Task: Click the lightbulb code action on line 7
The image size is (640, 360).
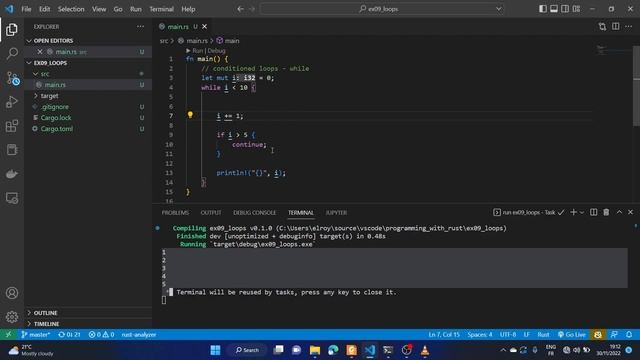Action: tap(190, 115)
